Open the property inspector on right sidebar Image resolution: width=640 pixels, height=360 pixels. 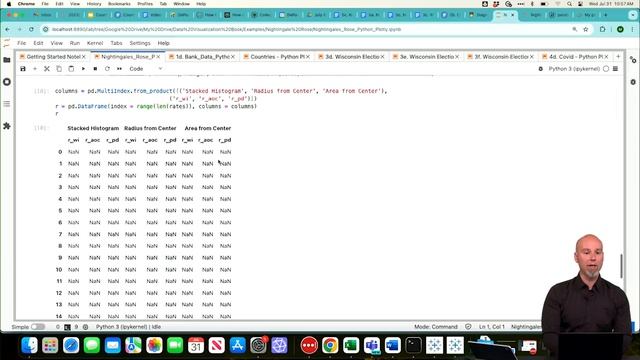(633, 60)
